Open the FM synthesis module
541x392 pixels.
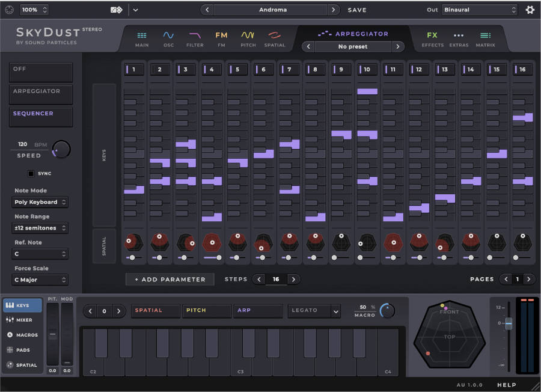pos(221,37)
